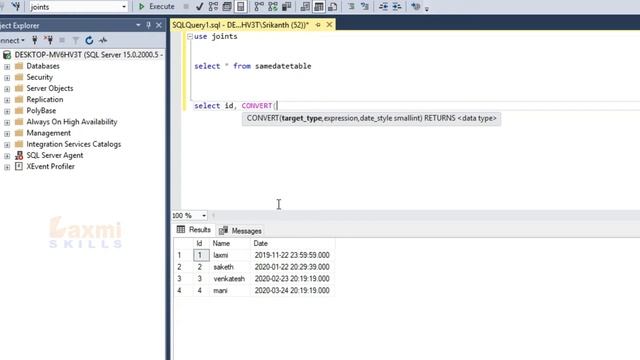This screenshot has height=360, width=640.
Task: Toggle Include Live Query Statistics
Action: [x=273, y=7]
